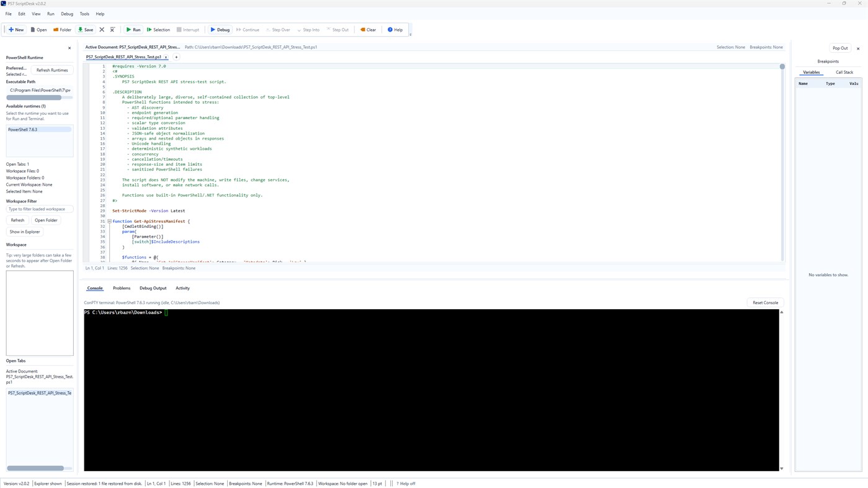This screenshot has height=488, width=868.
Task: Click 'Workspace: No folder open' status text
Action: click(x=342, y=484)
